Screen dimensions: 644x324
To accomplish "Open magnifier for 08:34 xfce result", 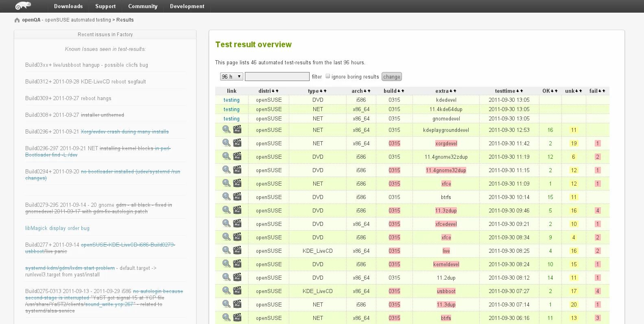I will [226, 236].
